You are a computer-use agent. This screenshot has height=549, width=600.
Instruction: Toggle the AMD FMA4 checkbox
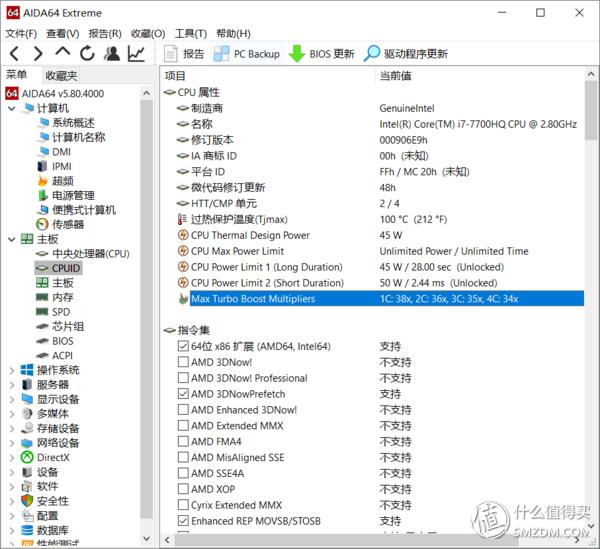click(x=183, y=441)
